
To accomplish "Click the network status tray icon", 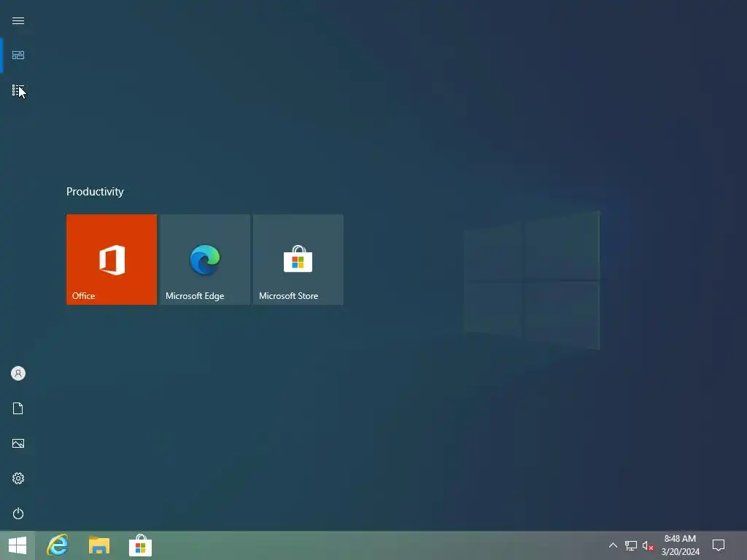I will [631, 546].
